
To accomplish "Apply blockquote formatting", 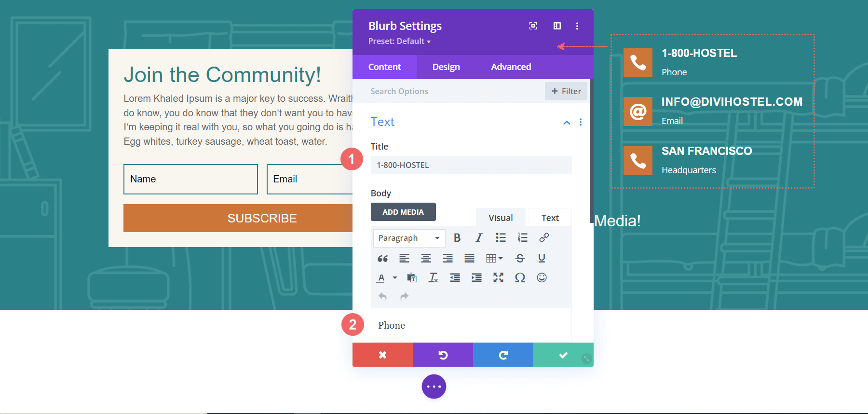I will coord(383,259).
